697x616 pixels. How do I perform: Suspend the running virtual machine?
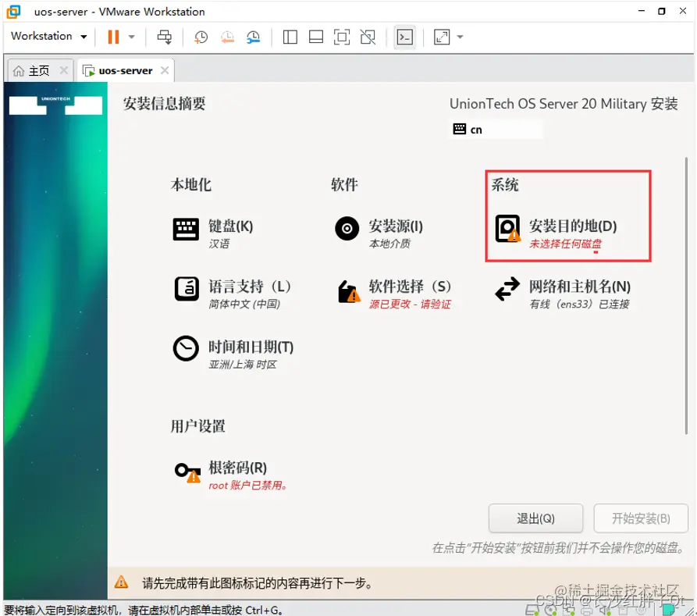pos(112,37)
